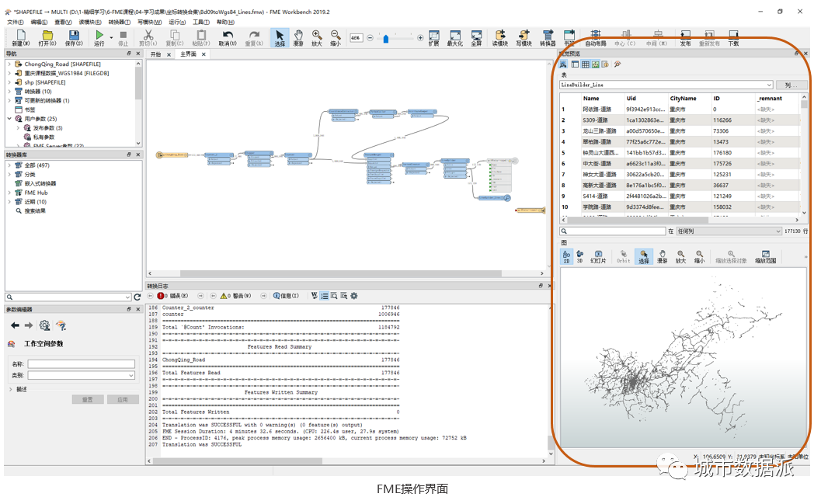Toggle 信息 information filter in translation log
Image resolution: width=821 pixels, height=504 pixels.
(286, 296)
